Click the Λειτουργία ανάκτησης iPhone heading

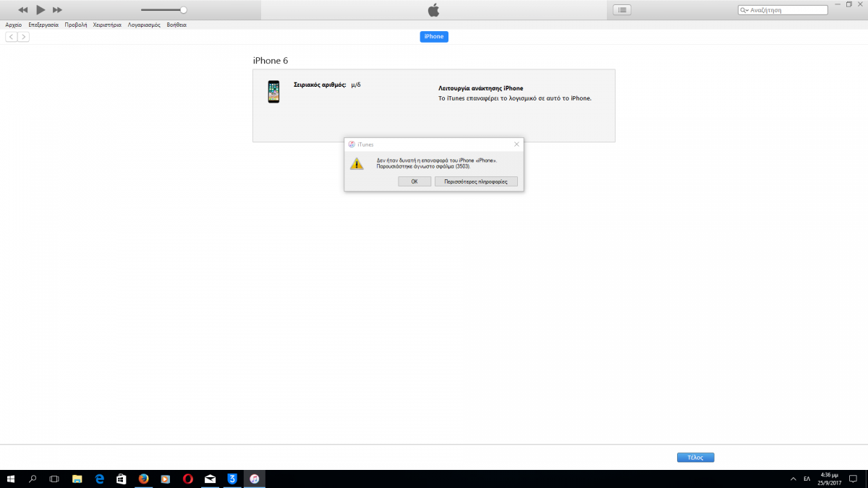481,88
